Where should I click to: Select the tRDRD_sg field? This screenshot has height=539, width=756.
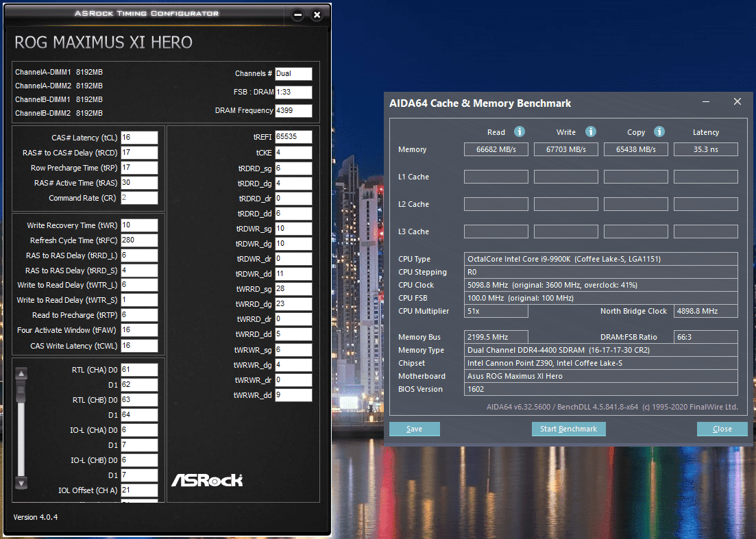pyautogui.click(x=293, y=168)
